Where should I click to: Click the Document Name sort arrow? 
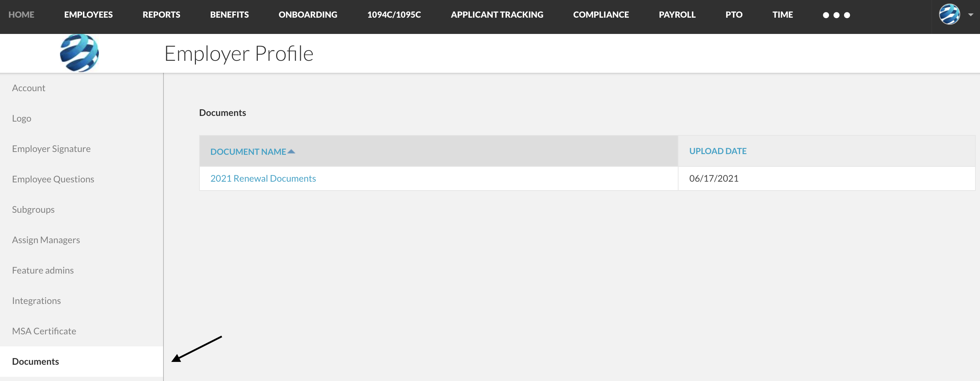click(x=291, y=151)
